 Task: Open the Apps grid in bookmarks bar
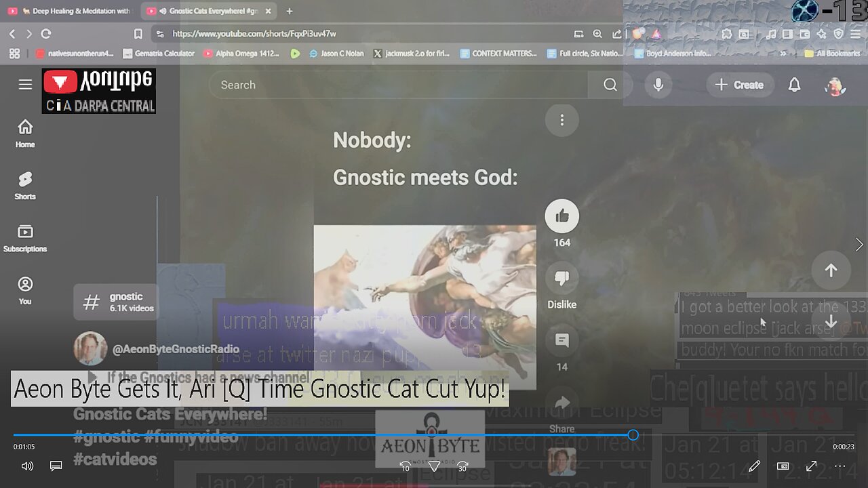pyautogui.click(x=14, y=54)
